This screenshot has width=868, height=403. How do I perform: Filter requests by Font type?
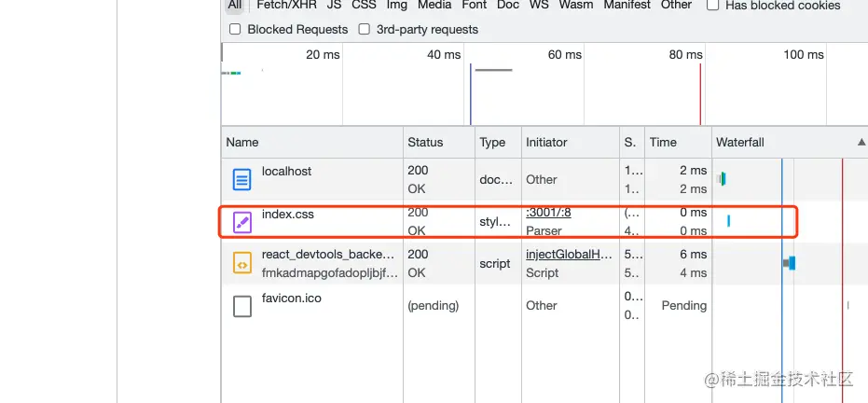coord(475,5)
